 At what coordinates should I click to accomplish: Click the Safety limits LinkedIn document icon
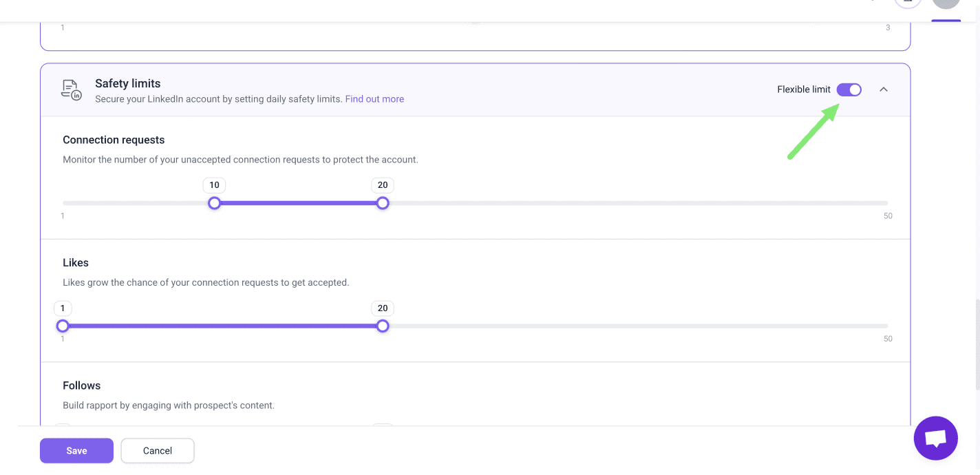tap(71, 89)
